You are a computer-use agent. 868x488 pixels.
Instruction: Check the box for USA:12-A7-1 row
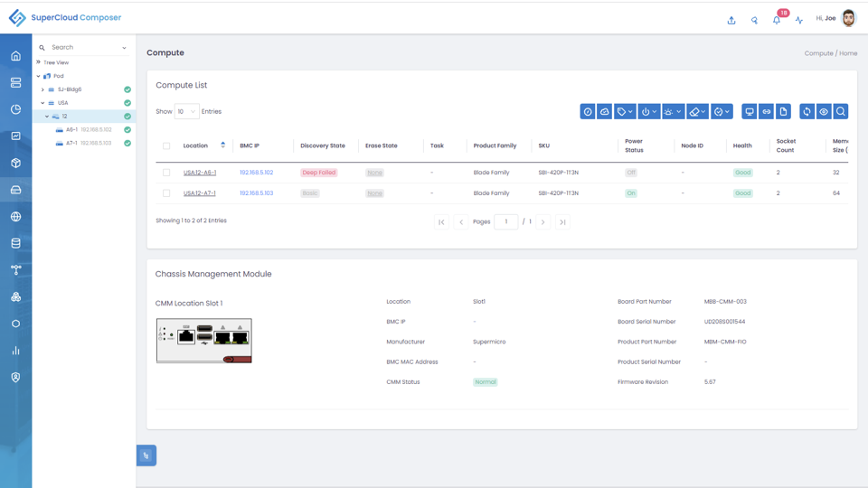(x=166, y=193)
